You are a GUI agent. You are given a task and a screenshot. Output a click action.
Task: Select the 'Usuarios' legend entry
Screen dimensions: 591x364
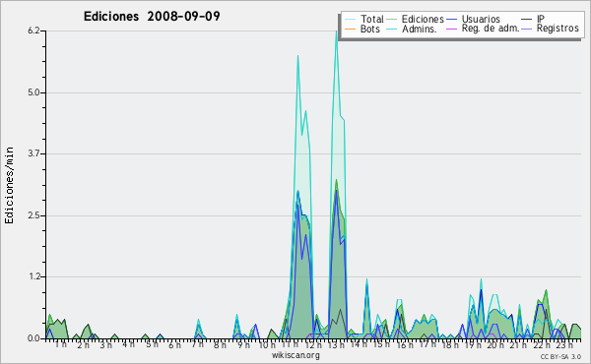(481, 19)
